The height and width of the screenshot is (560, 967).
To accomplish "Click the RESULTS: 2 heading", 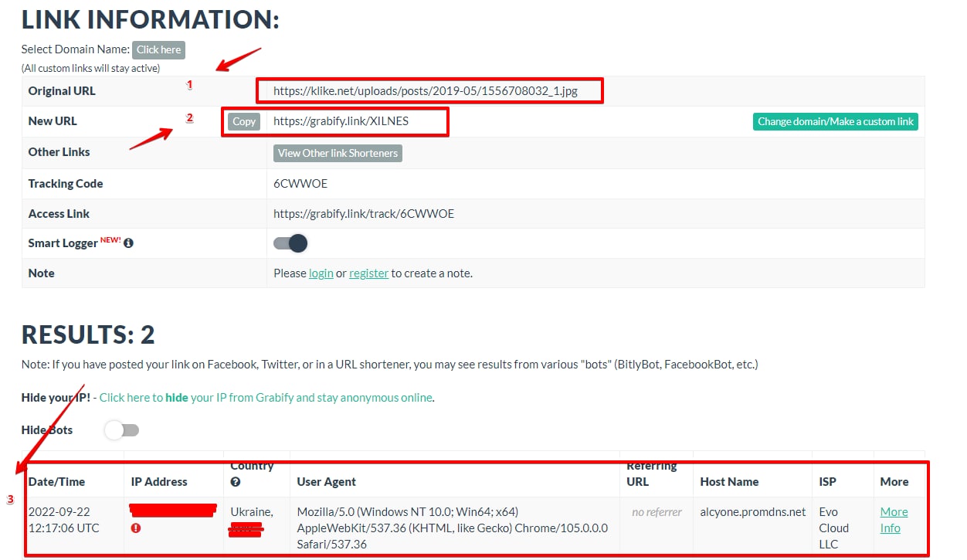I will pos(88,334).
